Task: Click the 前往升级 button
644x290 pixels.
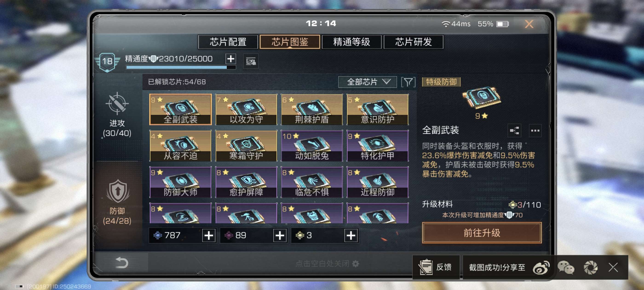Action: point(482,233)
